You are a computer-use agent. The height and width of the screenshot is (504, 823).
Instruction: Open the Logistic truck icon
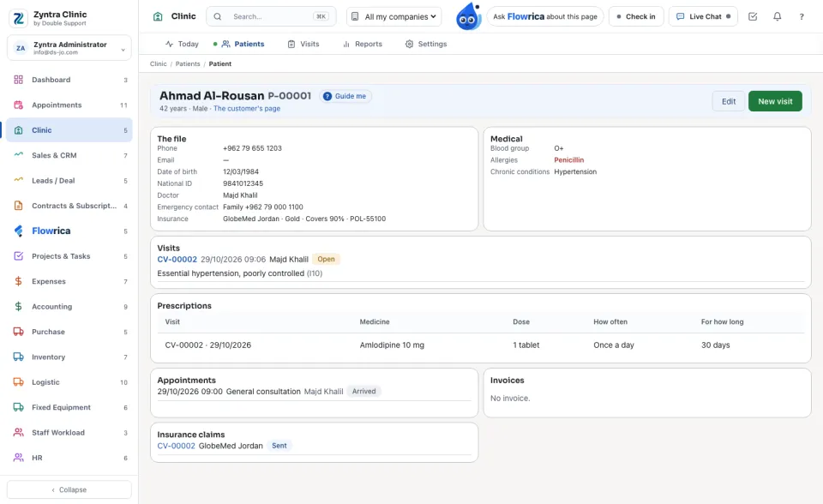18,382
